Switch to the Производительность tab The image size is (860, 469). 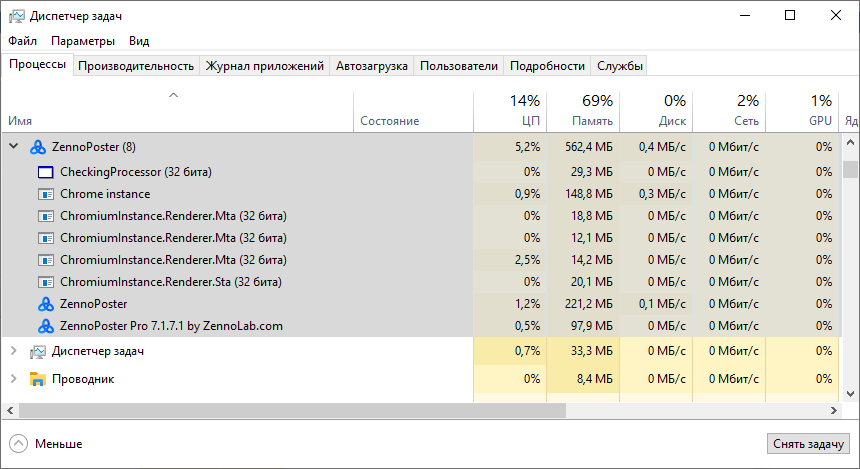[x=136, y=66]
